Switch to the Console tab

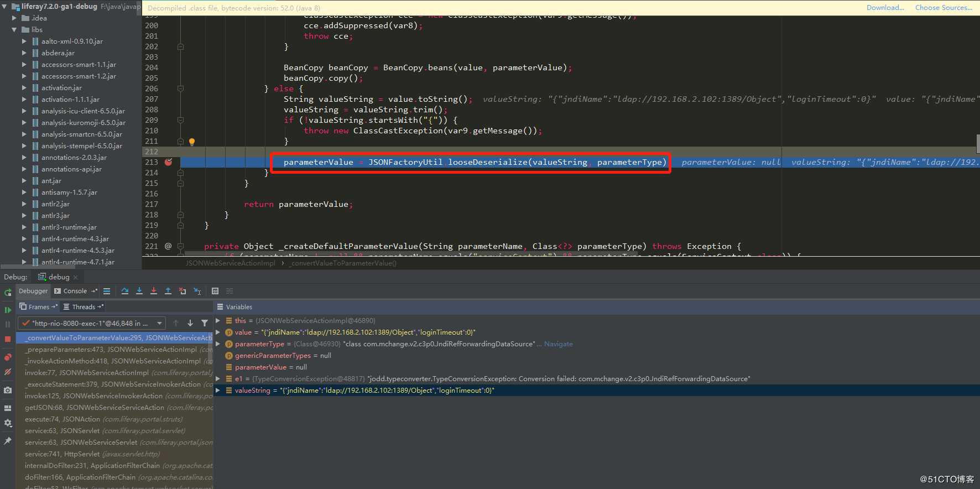(76, 291)
